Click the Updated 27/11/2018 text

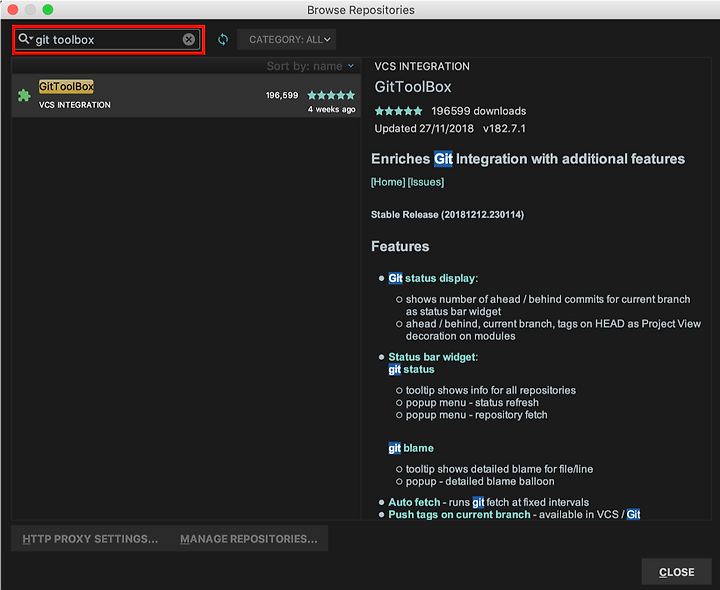(x=424, y=129)
